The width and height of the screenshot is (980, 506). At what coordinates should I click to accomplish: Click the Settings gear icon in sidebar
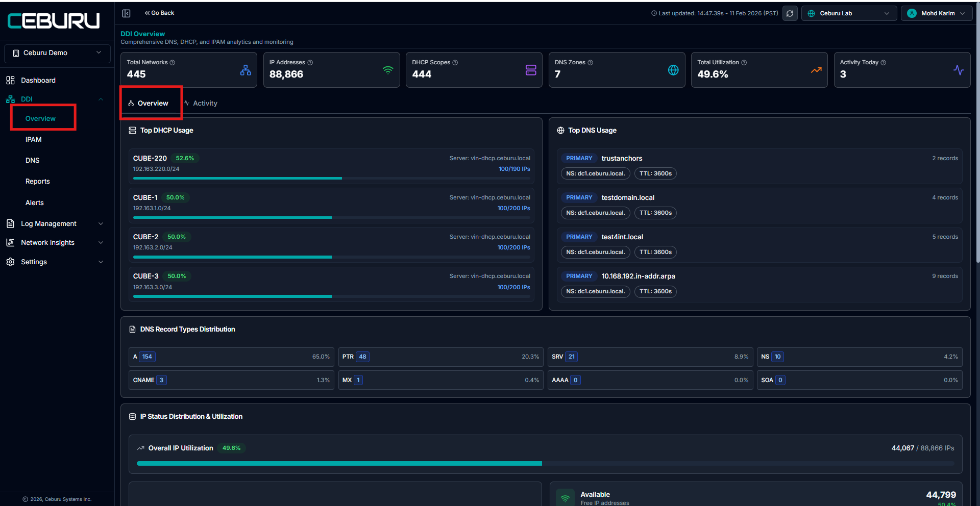pos(10,262)
